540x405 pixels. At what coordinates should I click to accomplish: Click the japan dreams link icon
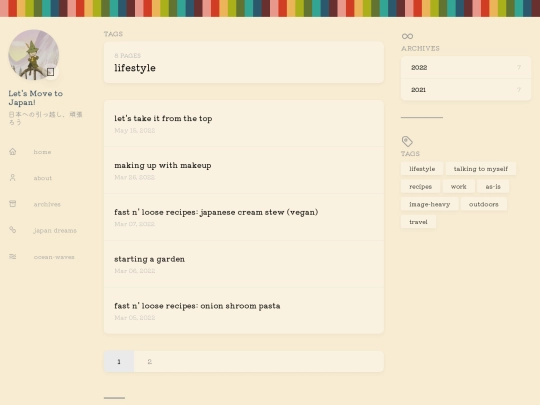click(13, 230)
